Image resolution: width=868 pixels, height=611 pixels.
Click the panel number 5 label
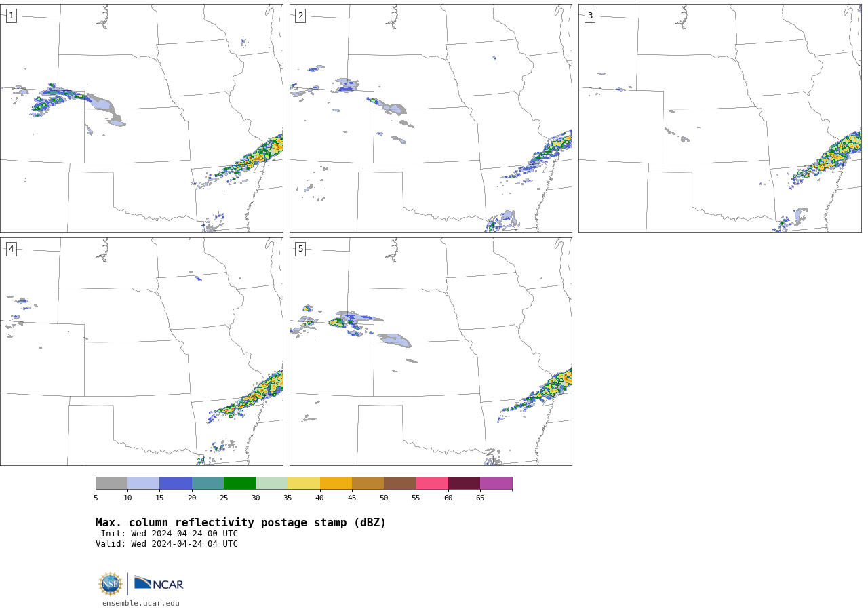point(300,249)
